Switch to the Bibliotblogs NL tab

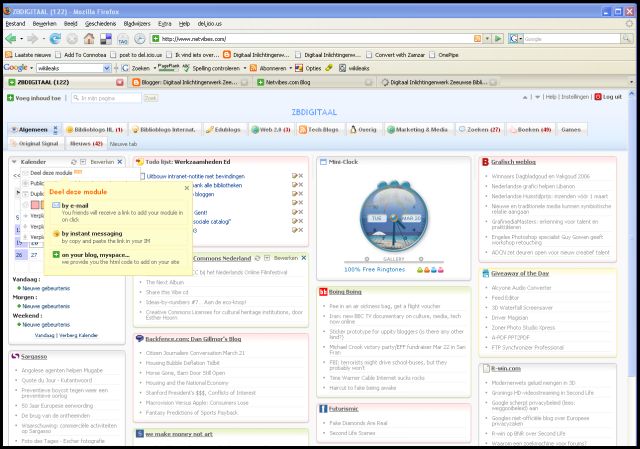[x=95, y=129]
